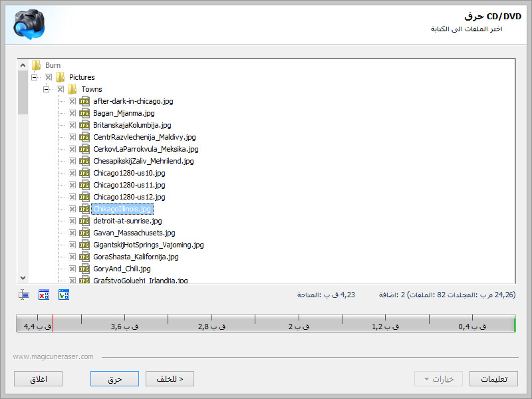Open the خيارات options dropdown
This screenshot has width=532, height=399.
point(439,378)
